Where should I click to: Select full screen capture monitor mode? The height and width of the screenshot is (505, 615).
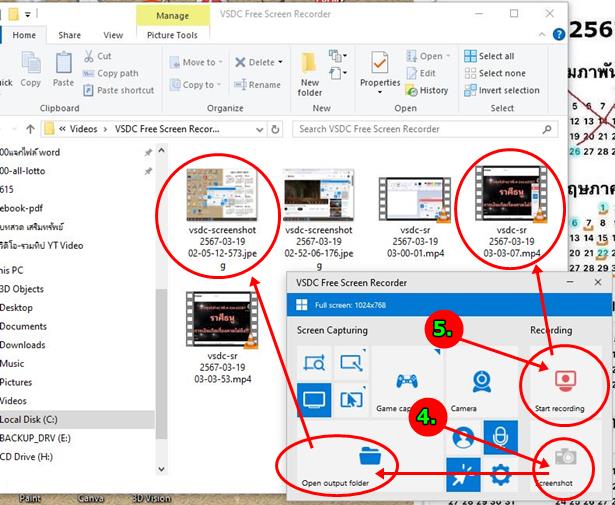click(x=314, y=400)
